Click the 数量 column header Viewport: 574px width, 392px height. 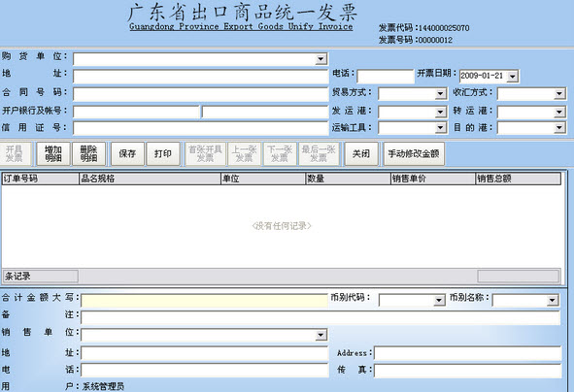(348, 179)
